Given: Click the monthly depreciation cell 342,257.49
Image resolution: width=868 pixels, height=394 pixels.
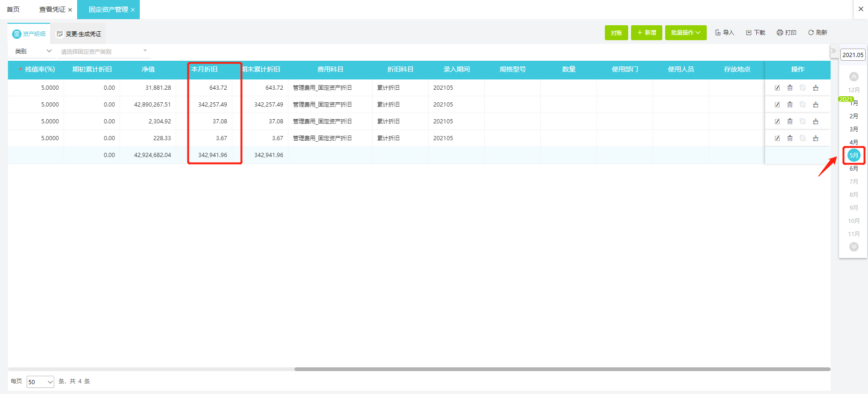Looking at the screenshot, I should point(213,105).
